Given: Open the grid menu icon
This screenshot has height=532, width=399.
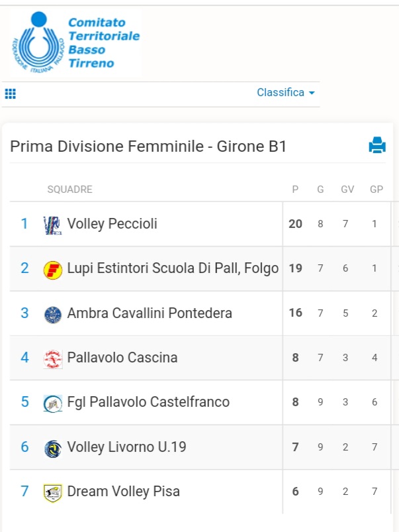Looking at the screenshot, I should point(10,93).
